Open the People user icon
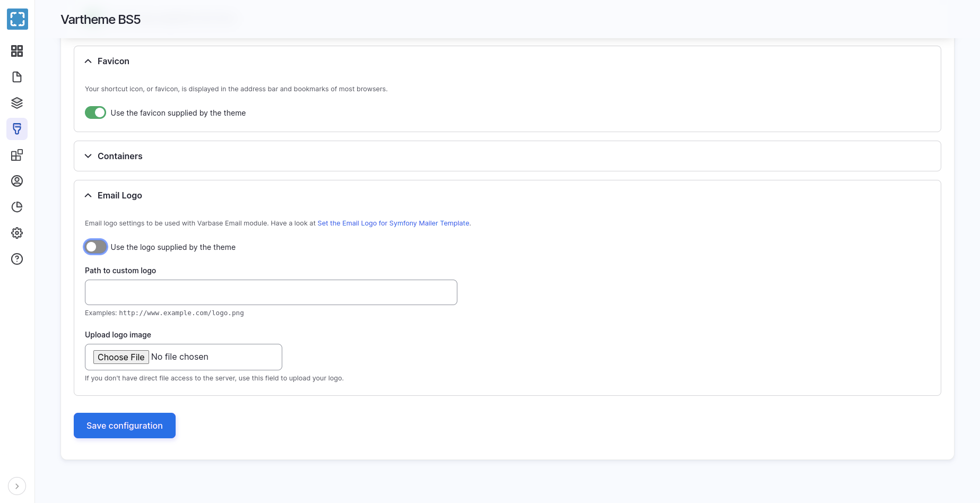 click(17, 181)
